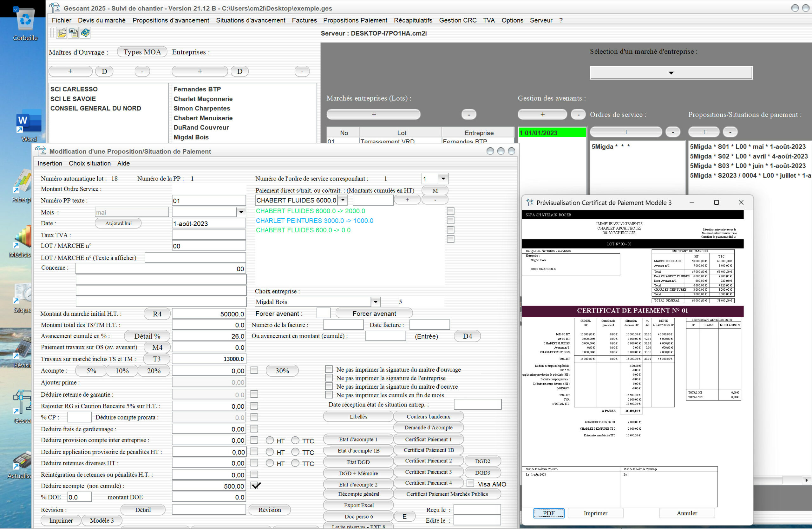The width and height of the screenshot is (812, 529).
Task: Click the CHABERT FLUIDES 600.0 -> 0.0 line
Action: pyautogui.click(x=303, y=230)
